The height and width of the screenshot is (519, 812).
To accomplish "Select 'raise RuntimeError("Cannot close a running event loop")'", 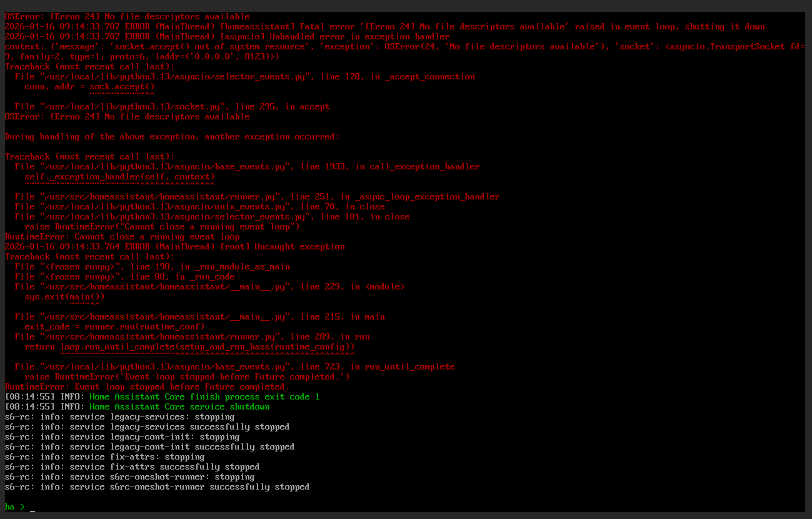I will tap(162, 227).
